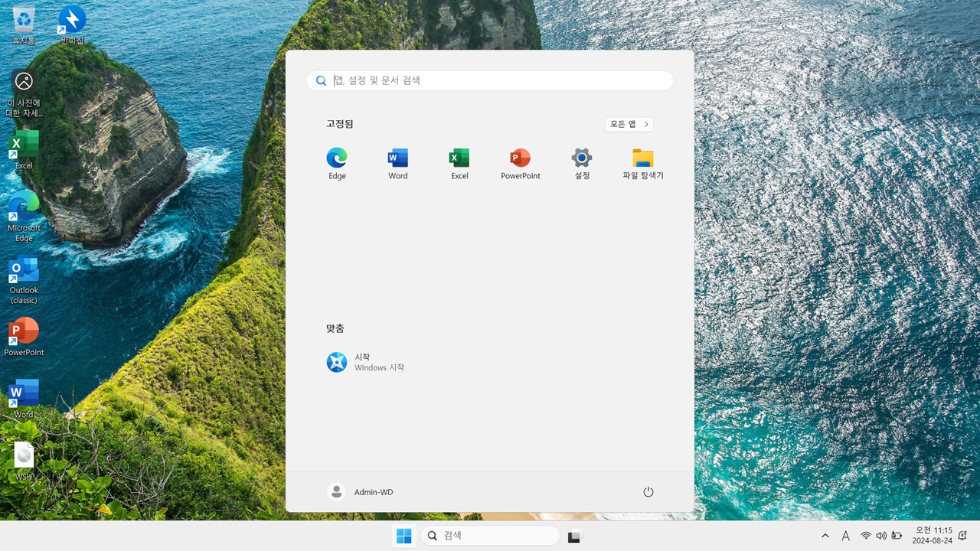Click the taskbar 검색 search box
The width and height of the screenshot is (980, 551).
pyautogui.click(x=490, y=536)
